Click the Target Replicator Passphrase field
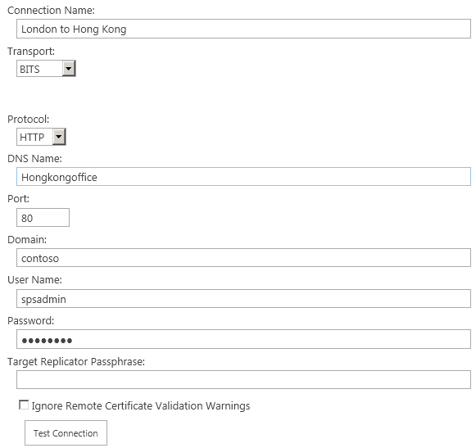The width and height of the screenshot is (476, 448). pyautogui.click(x=243, y=379)
